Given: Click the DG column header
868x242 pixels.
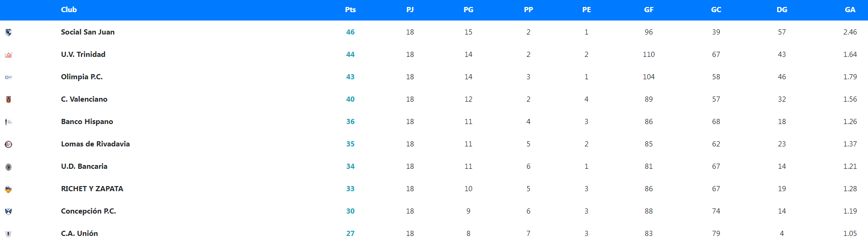Looking at the screenshot, I should [x=782, y=10].
